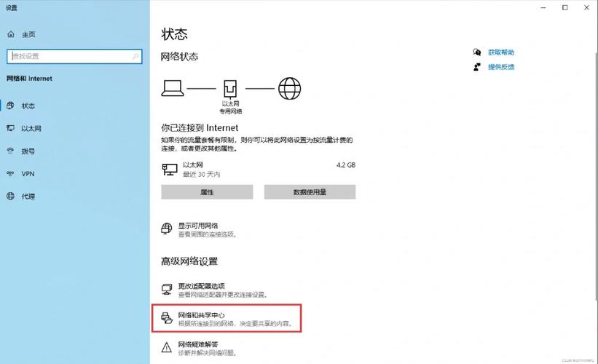Click the 网络疑难解答 warning triangle icon

click(167, 347)
